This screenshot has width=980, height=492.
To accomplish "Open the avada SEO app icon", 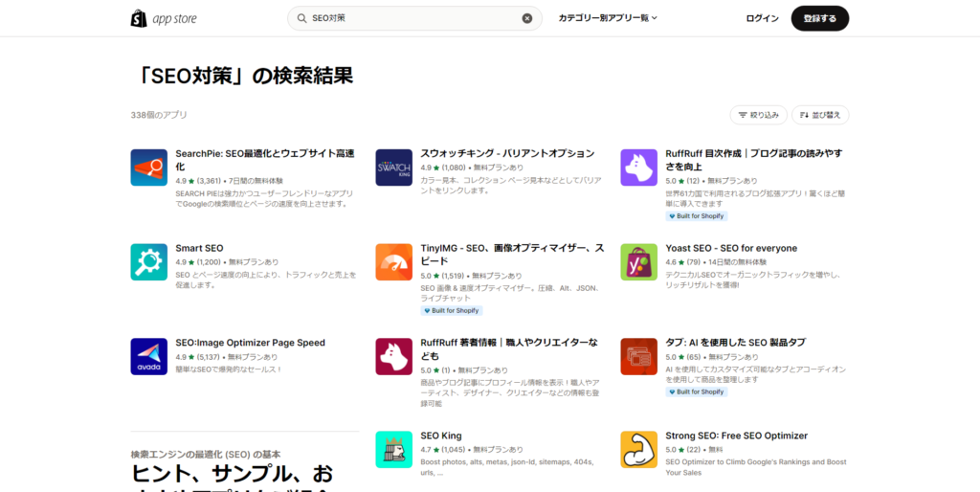I will (x=148, y=356).
